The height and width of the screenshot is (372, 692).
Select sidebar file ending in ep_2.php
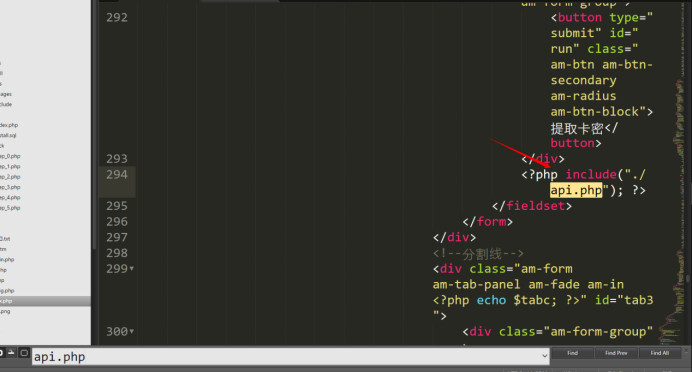[10, 177]
